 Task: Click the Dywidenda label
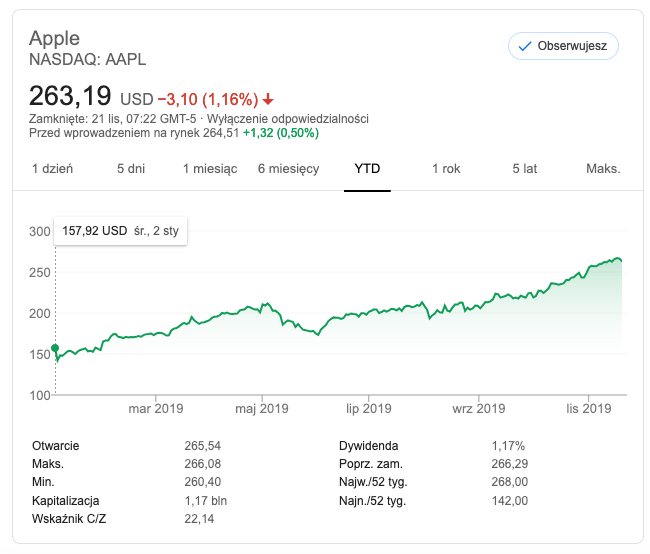coord(369,446)
